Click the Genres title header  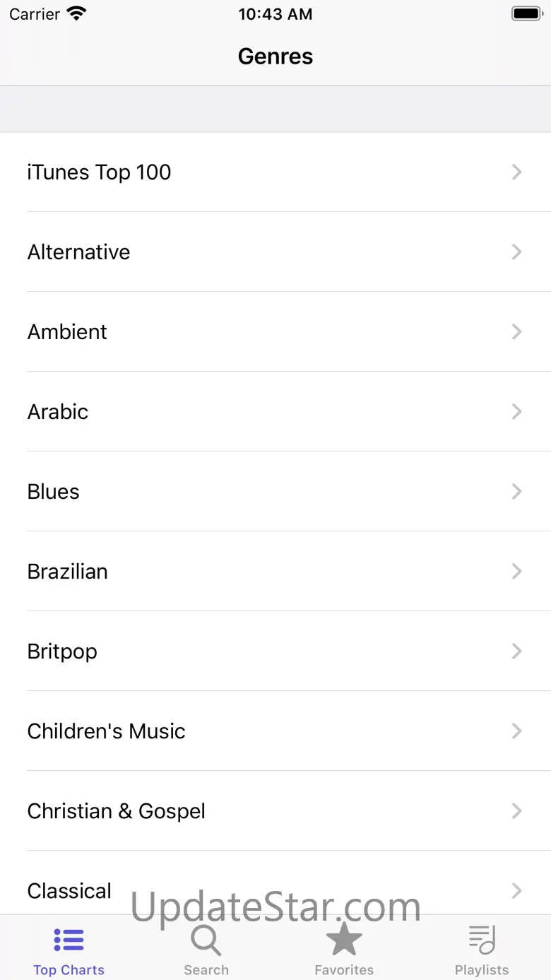pos(275,57)
